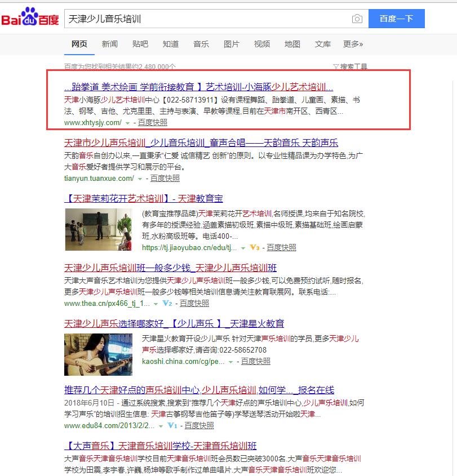Open 百度快照 for jiaoyubao result
457x476 pixels.
(x=281, y=247)
